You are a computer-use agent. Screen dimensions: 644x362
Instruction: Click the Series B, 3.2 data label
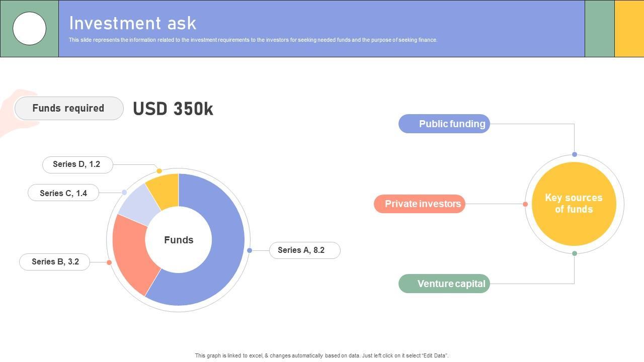(x=55, y=262)
